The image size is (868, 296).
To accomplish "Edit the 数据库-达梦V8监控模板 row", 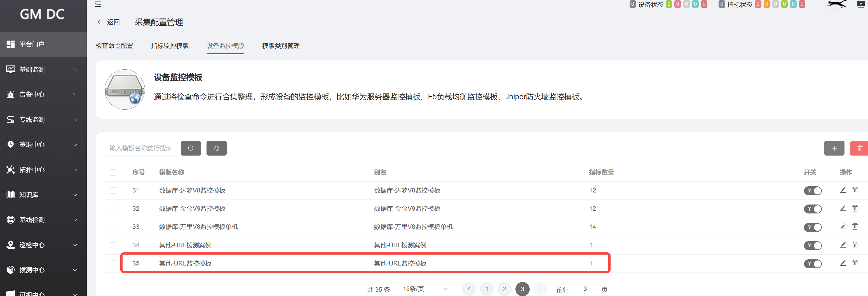I will [843, 190].
